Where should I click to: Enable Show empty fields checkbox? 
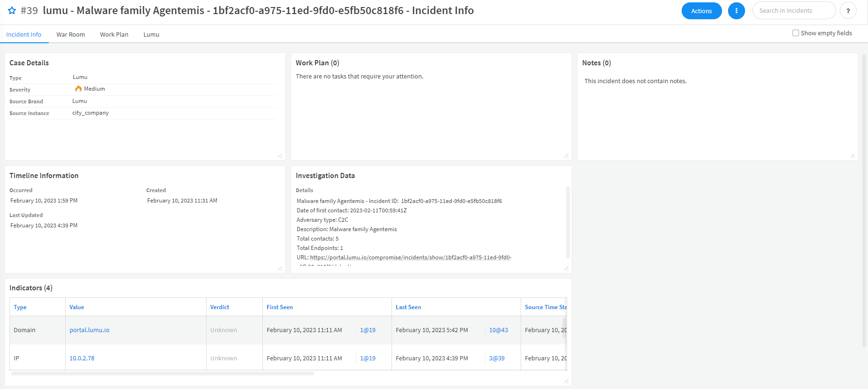coord(796,33)
